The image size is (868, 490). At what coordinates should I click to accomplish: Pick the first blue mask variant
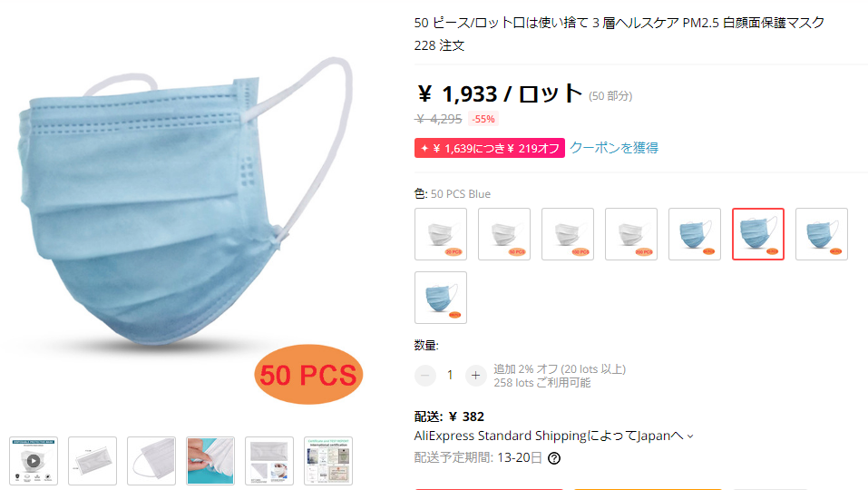[x=695, y=234]
